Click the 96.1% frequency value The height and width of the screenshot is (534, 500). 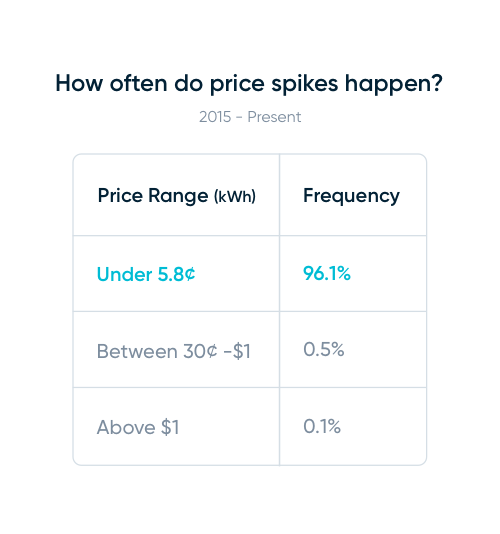327,273
